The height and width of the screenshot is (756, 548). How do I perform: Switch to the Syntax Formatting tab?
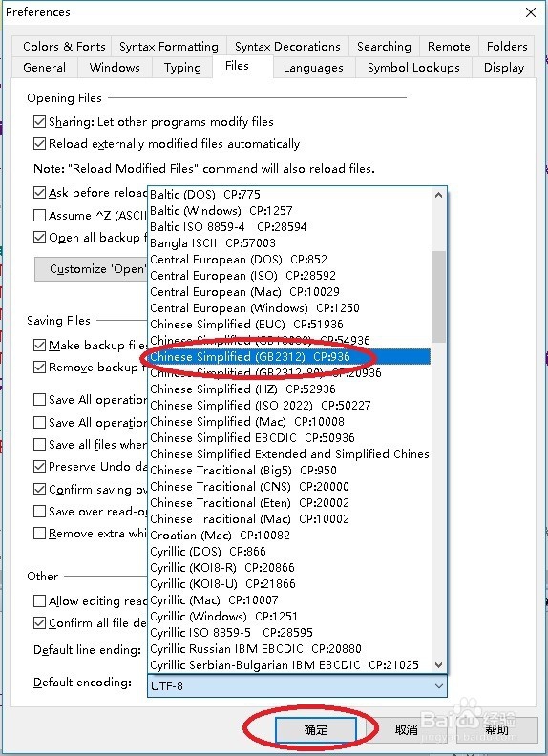click(x=169, y=46)
